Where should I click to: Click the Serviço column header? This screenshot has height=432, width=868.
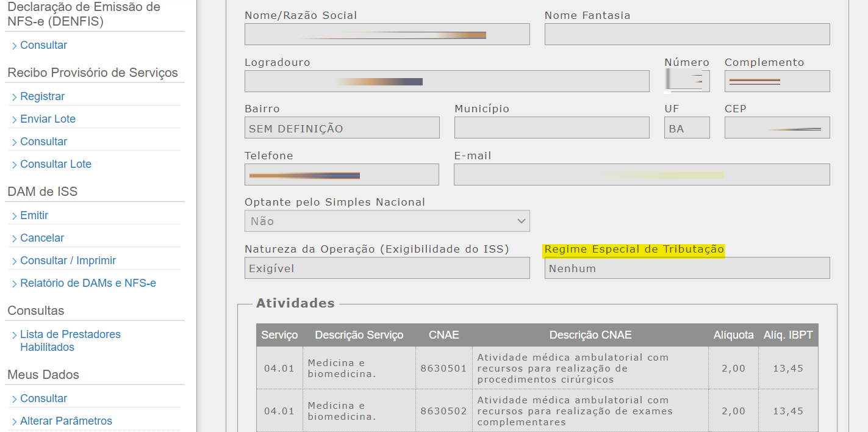(x=279, y=335)
